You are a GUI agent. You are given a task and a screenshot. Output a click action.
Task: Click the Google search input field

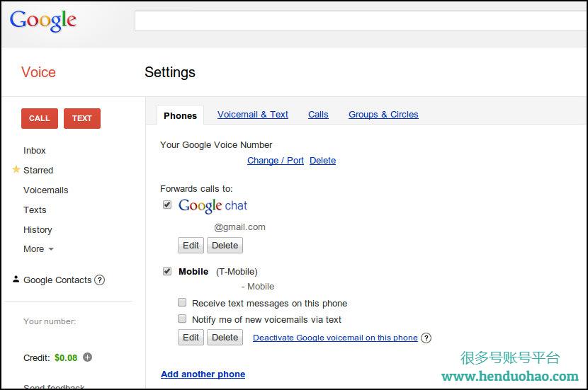click(x=361, y=21)
